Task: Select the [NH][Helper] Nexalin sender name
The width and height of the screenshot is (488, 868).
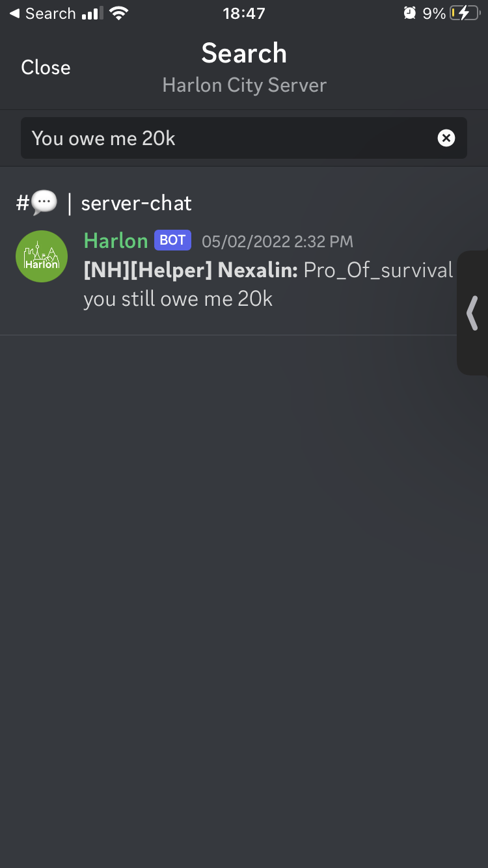Action: [191, 270]
